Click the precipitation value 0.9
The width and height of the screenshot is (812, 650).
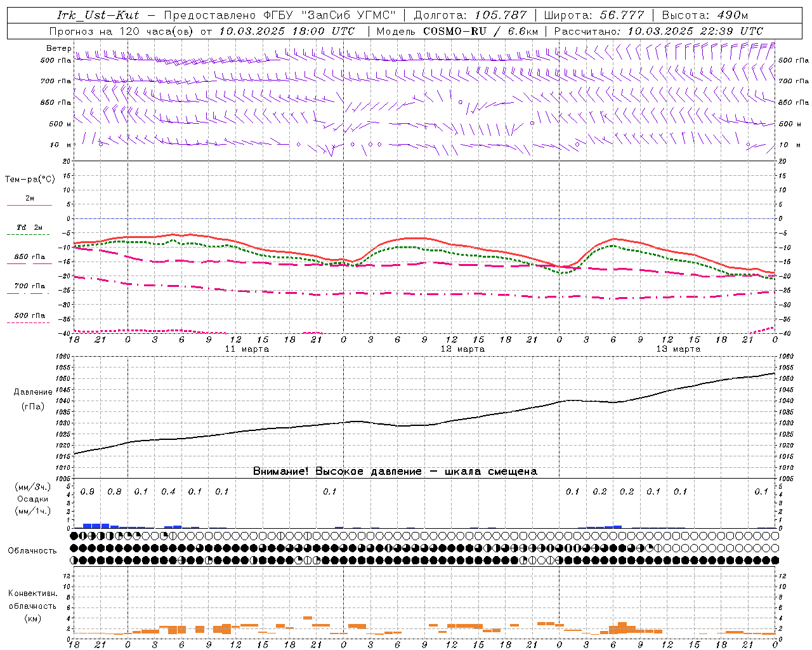tap(88, 492)
